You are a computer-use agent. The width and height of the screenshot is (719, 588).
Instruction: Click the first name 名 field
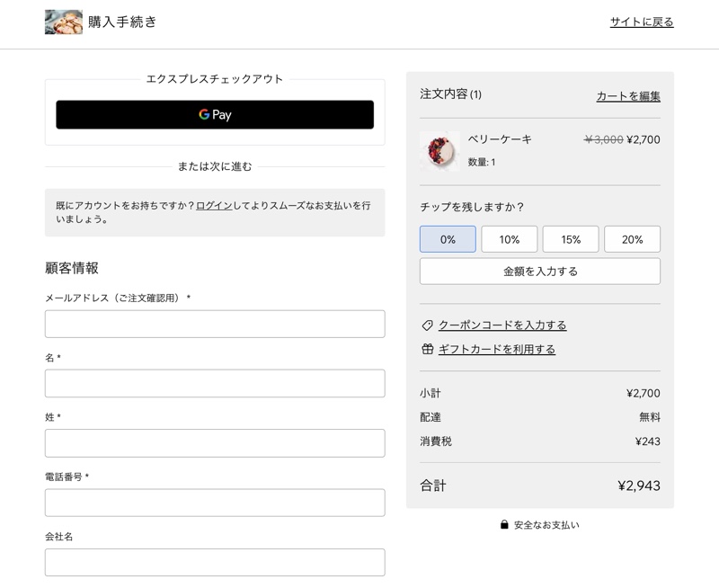click(214, 382)
